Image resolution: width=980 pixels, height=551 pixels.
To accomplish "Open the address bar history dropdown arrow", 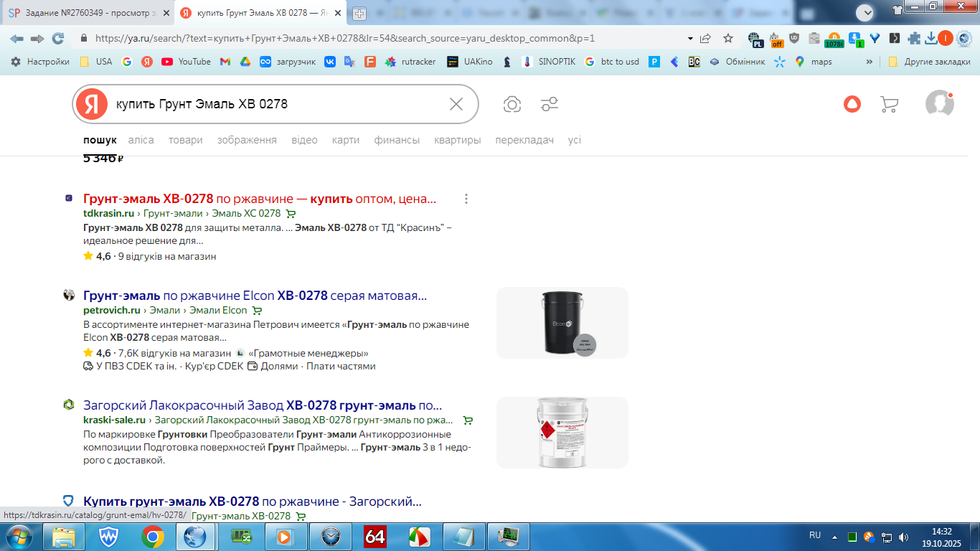I will point(690,39).
